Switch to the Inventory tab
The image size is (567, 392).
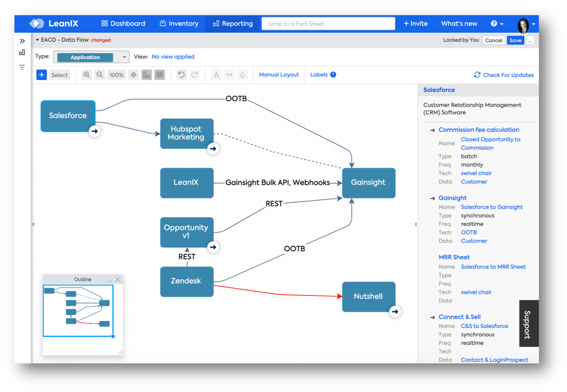pos(179,23)
